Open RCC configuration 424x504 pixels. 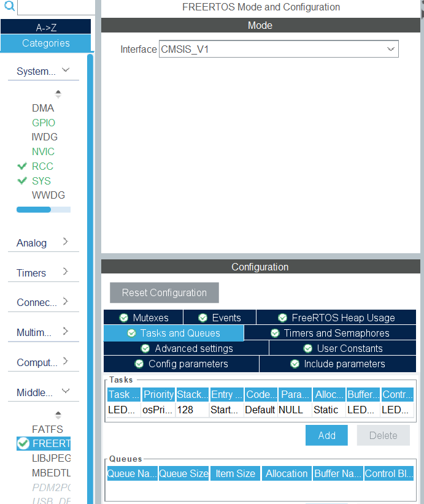[42, 166]
